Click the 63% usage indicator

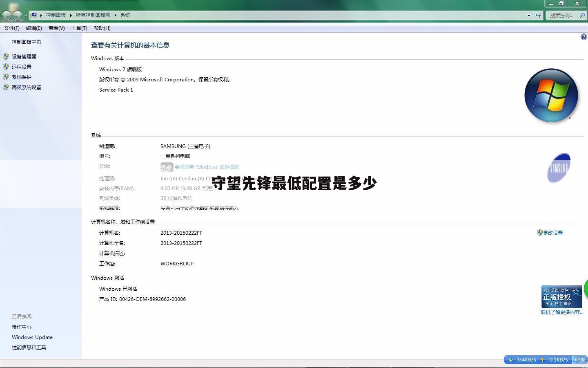tap(580, 360)
